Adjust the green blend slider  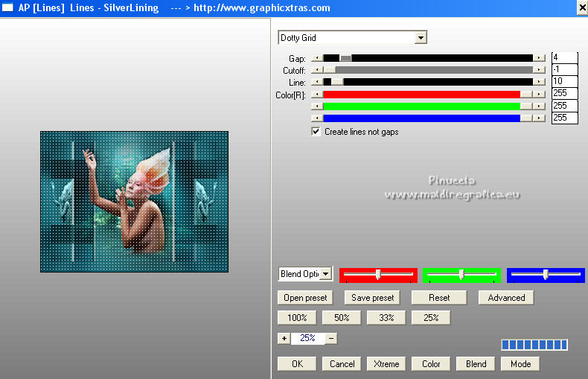pos(461,275)
